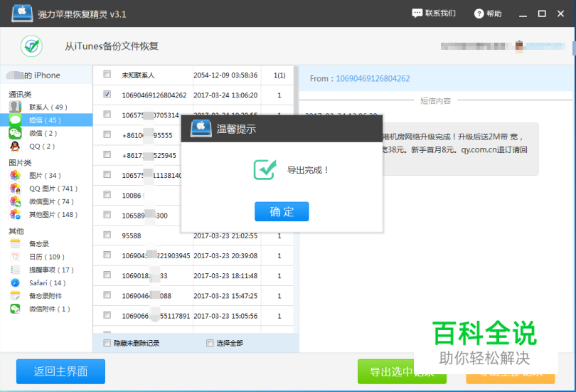This screenshot has width=576, height=392.
Task: Click the 微信附件 icon
Action: pyautogui.click(x=15, y=309)
